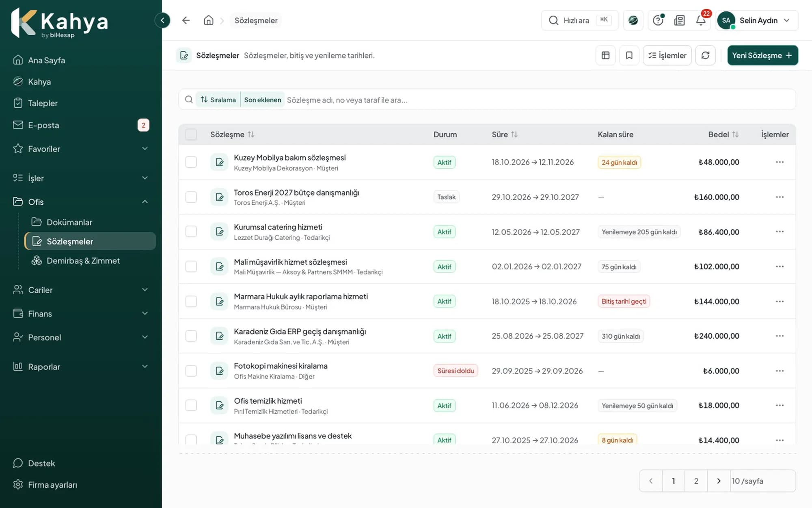
Task: Go back with the arrow icon
Action: point(186,20)
